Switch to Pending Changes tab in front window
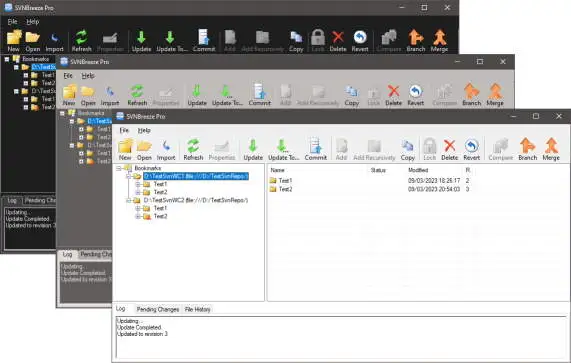Viewport: 571px width, 363px height. (x=158, y=309)
